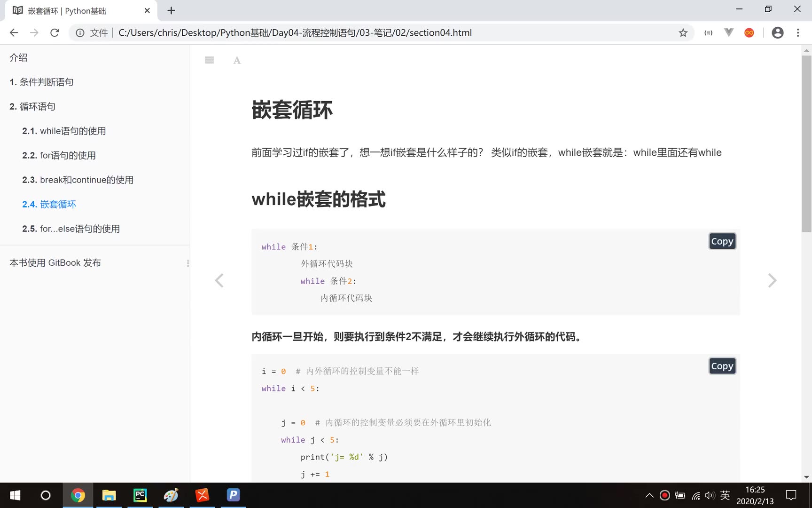812x508 pixels.
Task: Go to previous page with left arrow
Action: [219, 280]
